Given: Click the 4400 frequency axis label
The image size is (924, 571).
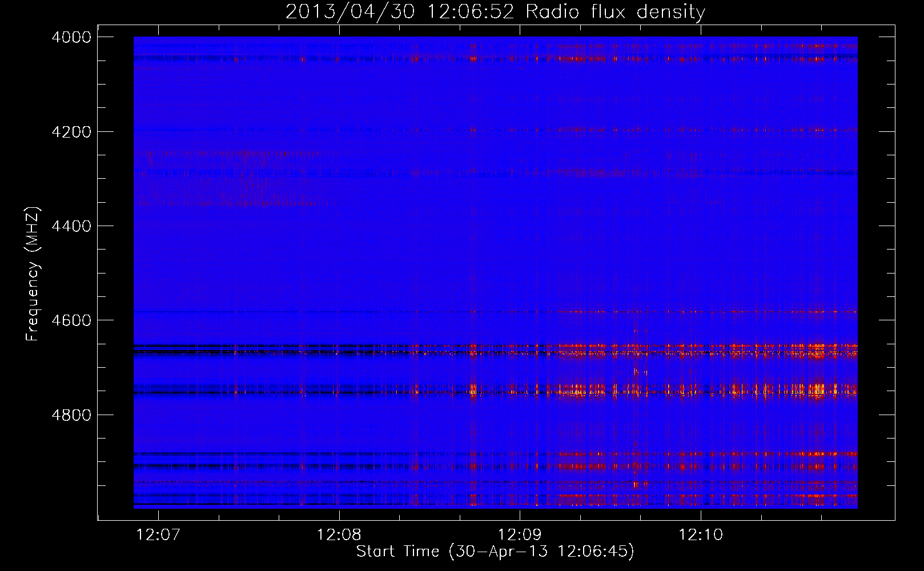Looking at the screenshot, I should coord(71,226).
